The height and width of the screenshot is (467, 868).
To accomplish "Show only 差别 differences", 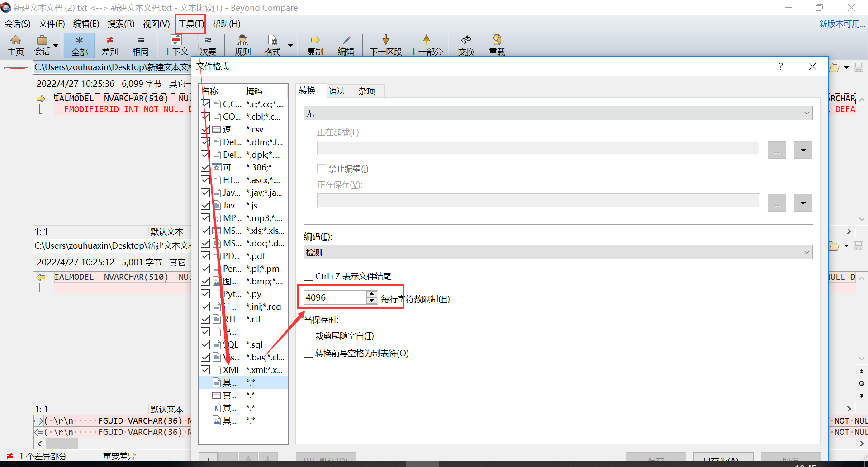I will point(110,46).
